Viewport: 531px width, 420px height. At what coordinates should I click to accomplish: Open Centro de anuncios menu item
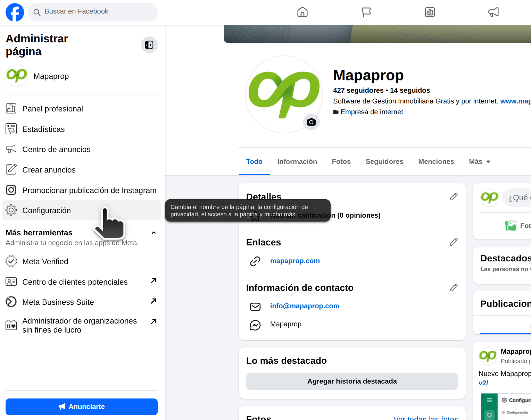(82, 149)
